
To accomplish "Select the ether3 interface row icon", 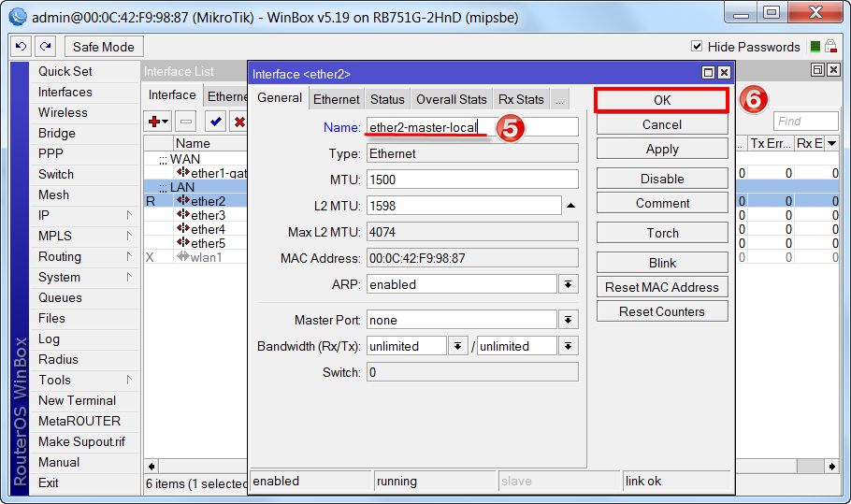I will [x=183, y=215].
